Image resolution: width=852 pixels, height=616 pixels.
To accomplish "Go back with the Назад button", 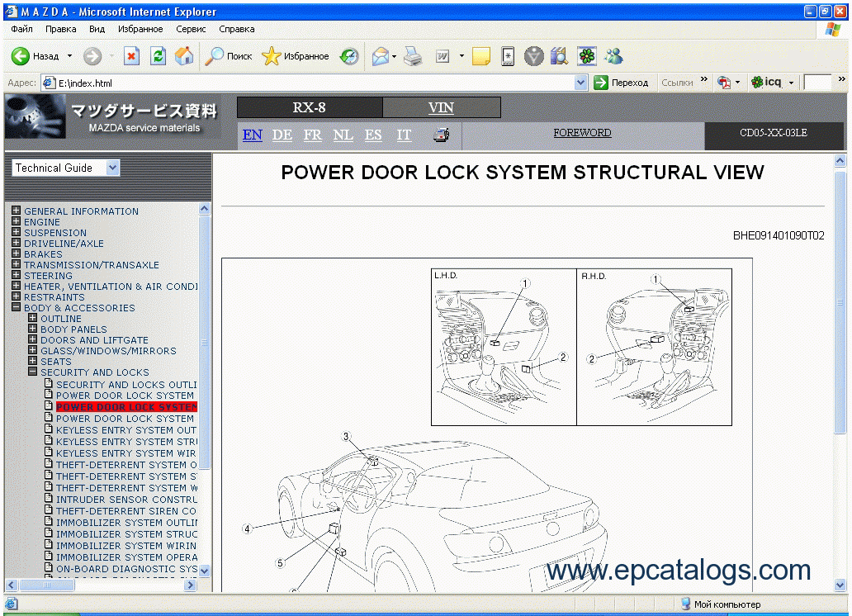I will pyautogui.click(x=35, y=56).
